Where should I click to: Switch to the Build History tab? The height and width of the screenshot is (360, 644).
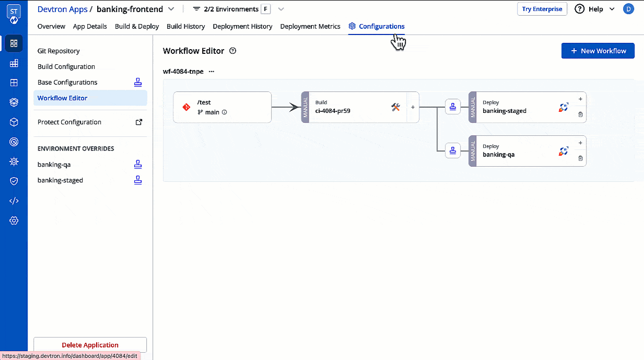[x=185, y=26]
